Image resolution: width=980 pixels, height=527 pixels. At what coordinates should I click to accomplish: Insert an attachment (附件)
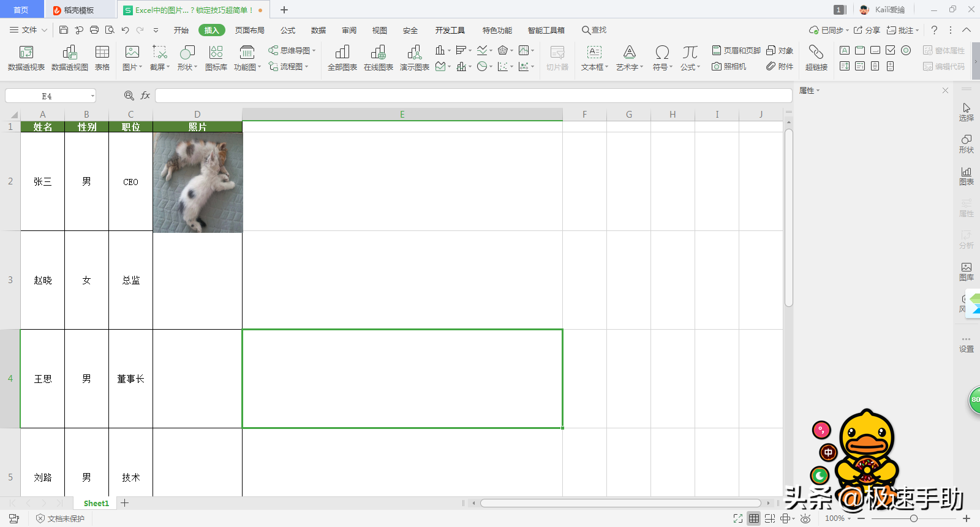(x=780, y=66)
